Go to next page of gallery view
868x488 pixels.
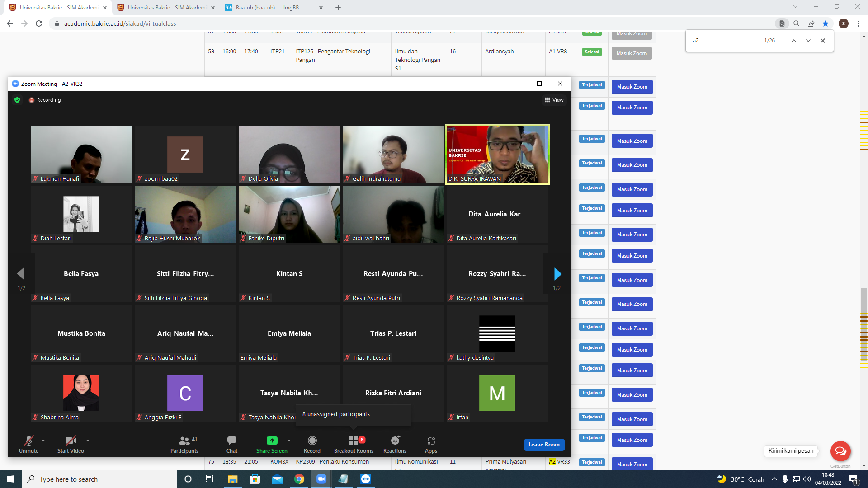[x=557, y=274]
